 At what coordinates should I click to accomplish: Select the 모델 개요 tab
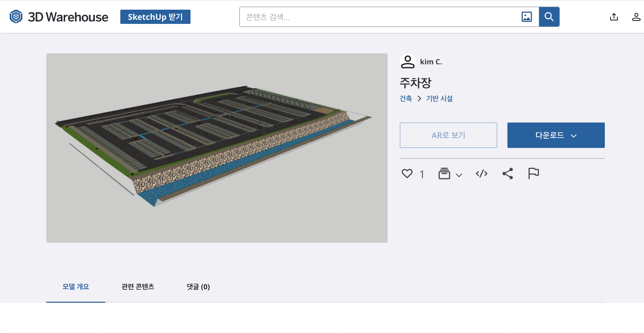click(x=76, y=287)
